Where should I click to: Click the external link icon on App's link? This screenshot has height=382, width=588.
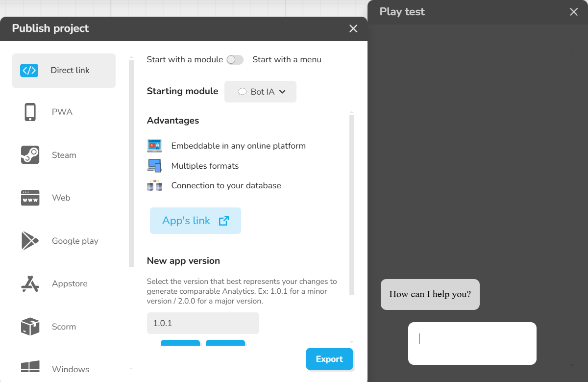pos(223,221)
